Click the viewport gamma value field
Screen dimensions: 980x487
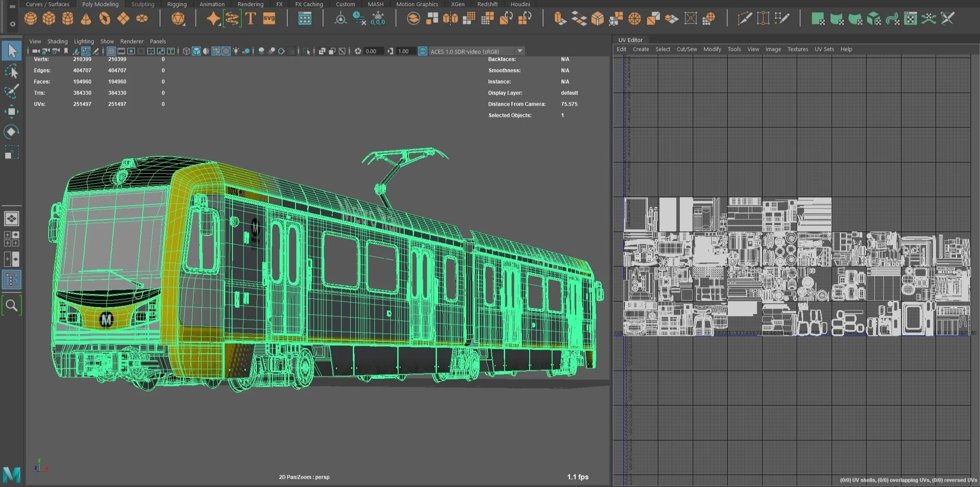pyautogui.click(x=405, y=51)
